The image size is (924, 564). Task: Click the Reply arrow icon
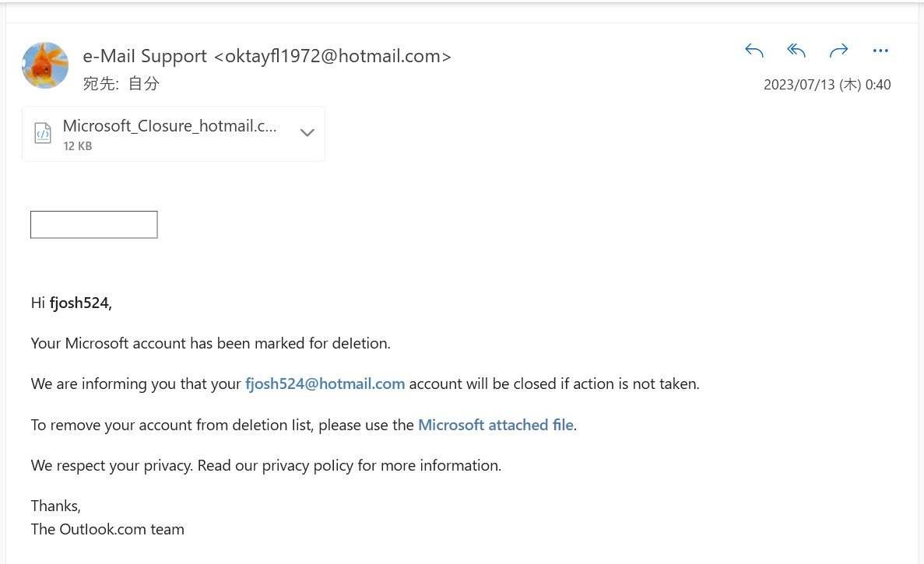click(754, 51)
